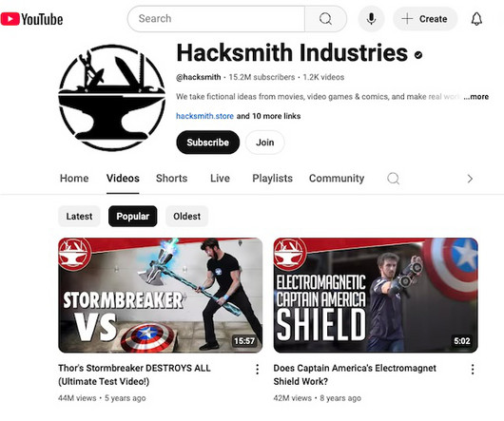The height and width of the screenshot is (421, 504).
Task: Click into the Search input field
Action: pyautogui.click(x=216, y=19)
